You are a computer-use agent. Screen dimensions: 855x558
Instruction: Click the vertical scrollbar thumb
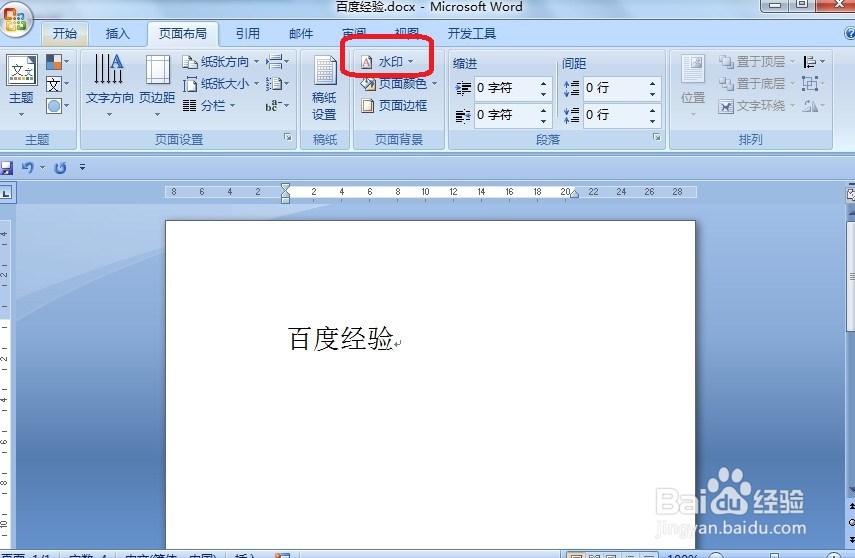(x=851, y=276)
